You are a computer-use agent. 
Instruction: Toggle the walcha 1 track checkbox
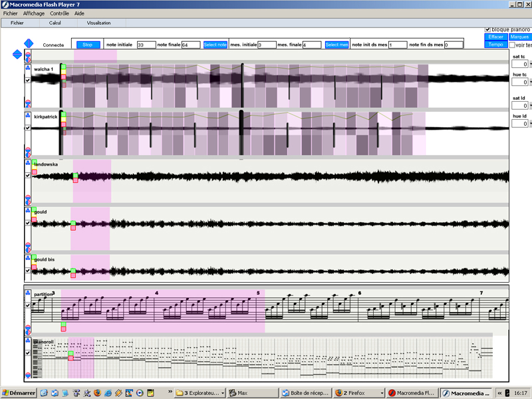pyautogui.click(x=28, y=80)
